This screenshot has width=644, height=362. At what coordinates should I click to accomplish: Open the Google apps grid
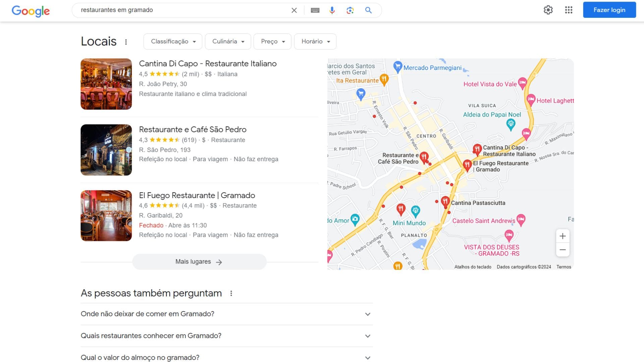[x=569, y=10]
